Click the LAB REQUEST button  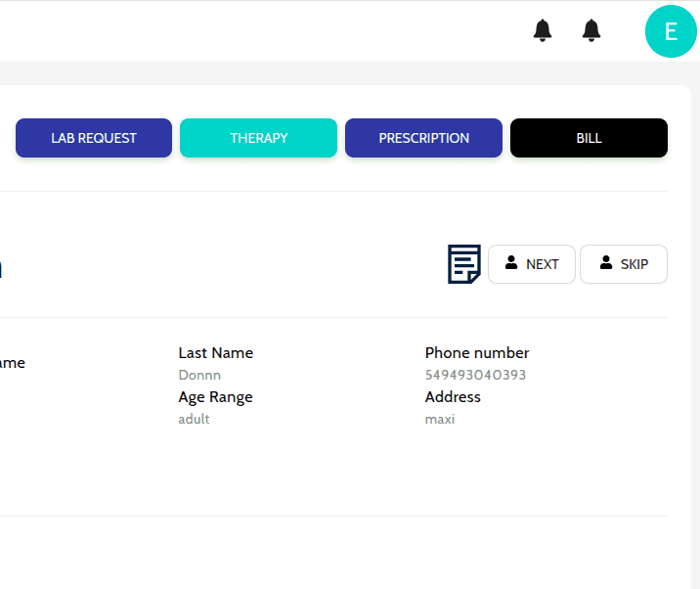tap(94, 138)
